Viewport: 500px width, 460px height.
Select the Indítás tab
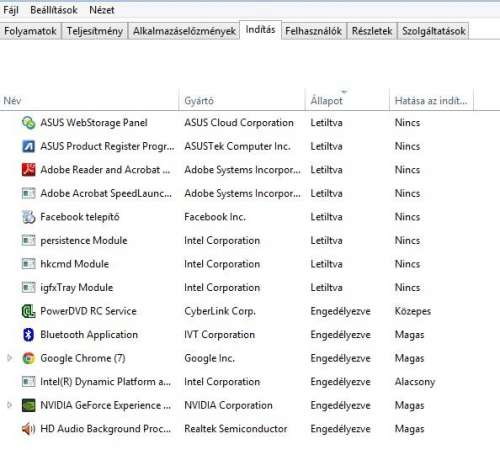(x=260, y=30)
